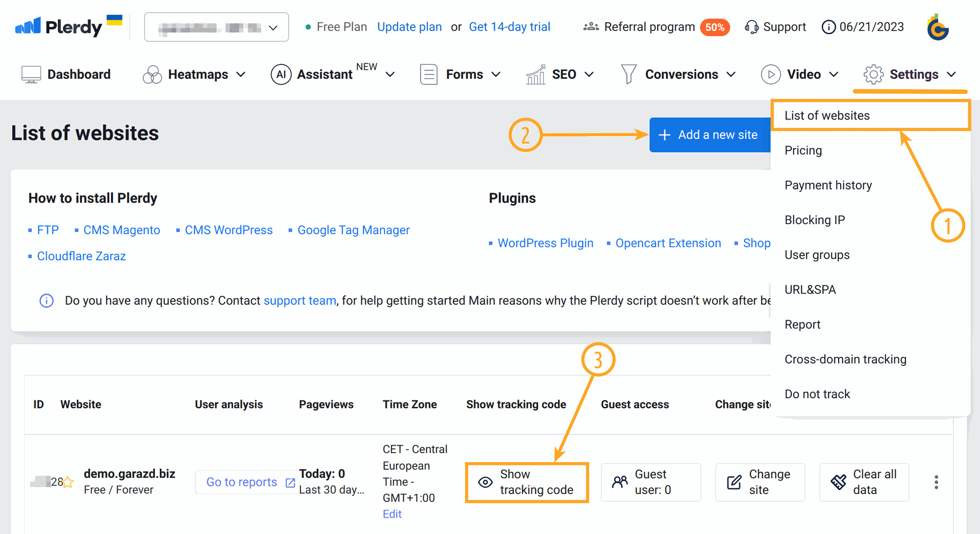Expand the Conversions menu chevron
Screen dimensions: 980x534
[x=731, y=75]
